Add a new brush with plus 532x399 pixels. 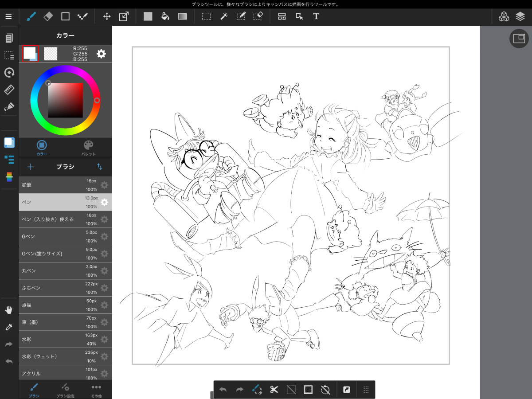point(31,167)
